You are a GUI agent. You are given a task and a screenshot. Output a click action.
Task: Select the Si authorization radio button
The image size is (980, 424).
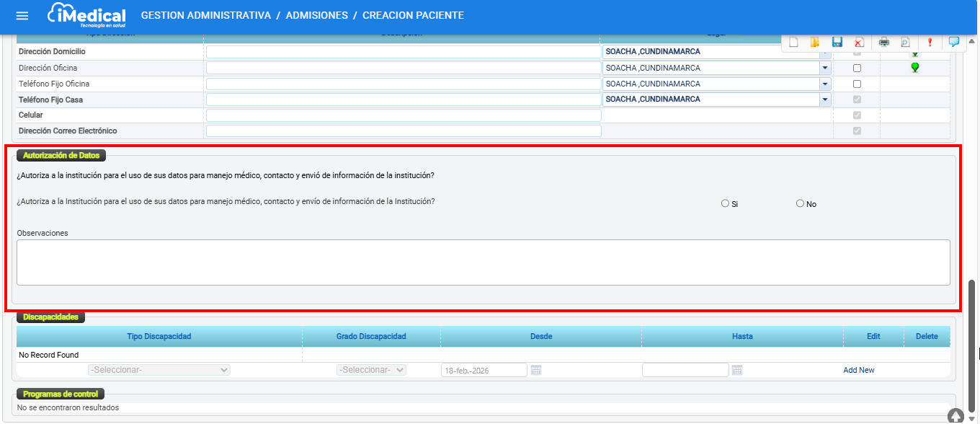[x=725, y=203]
